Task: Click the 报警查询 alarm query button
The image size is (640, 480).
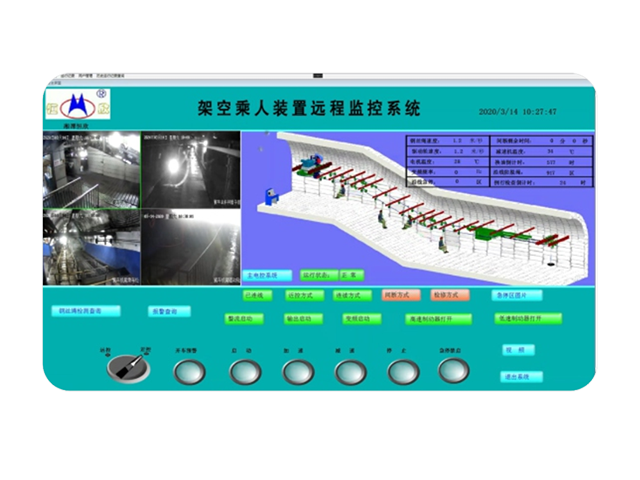Action: (169, 312)
